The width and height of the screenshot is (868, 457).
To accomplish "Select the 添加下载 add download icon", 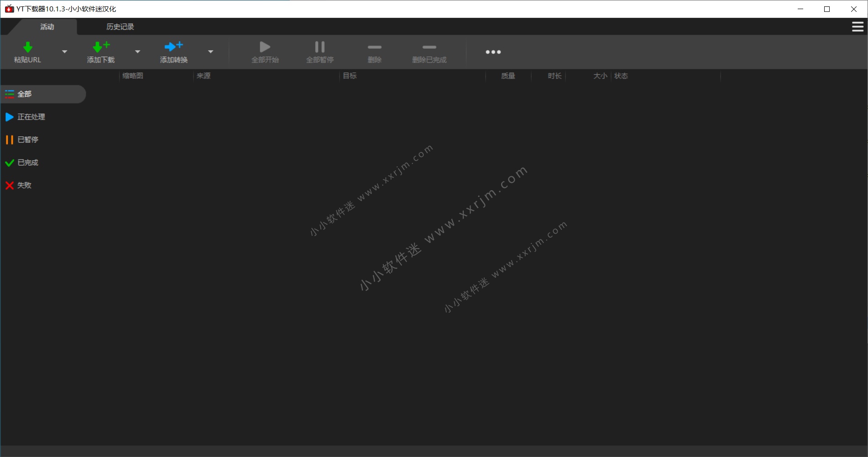I will tap(100, 47).
